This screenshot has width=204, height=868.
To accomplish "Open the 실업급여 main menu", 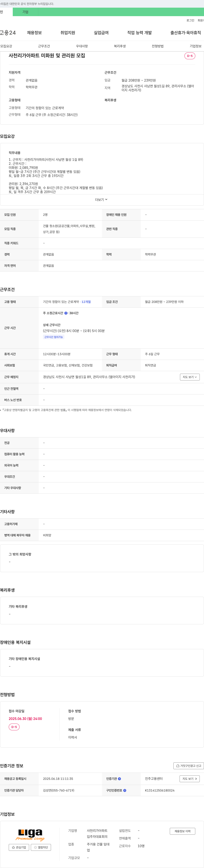I will click(x=101, y=33).
